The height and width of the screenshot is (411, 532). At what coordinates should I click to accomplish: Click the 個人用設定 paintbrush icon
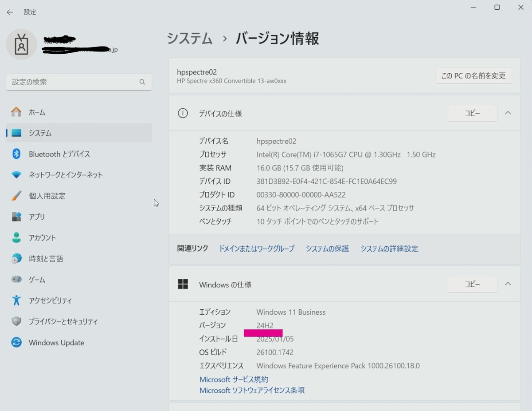coord(16,196)
